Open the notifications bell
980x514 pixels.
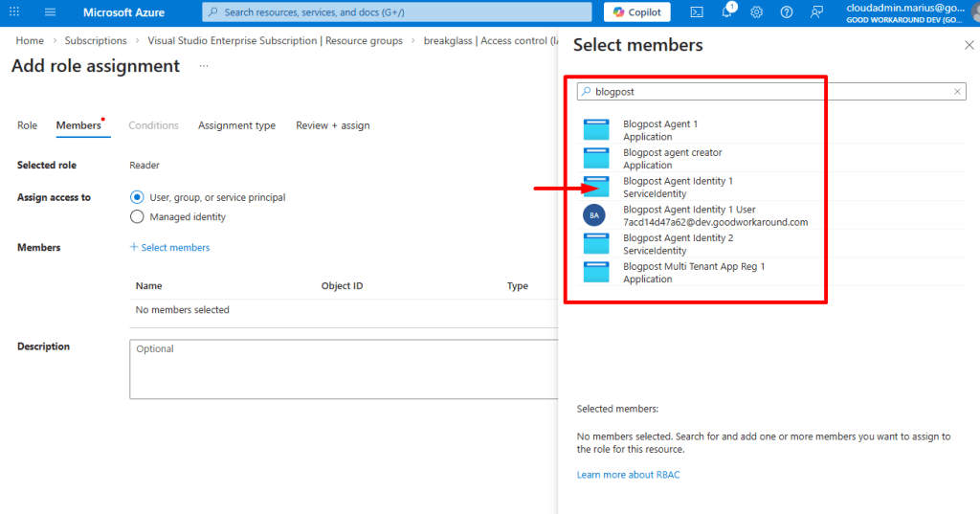pos(725,12)
